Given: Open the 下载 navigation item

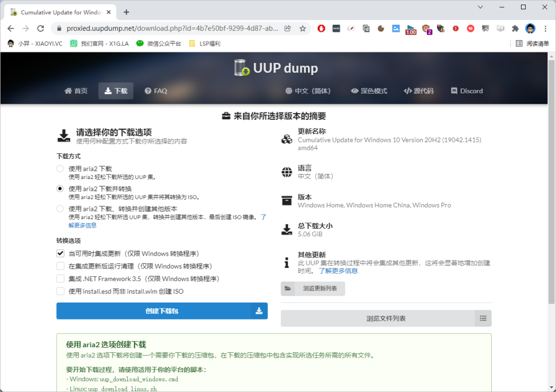Looking at the screenshot, I should pos(116,91).
